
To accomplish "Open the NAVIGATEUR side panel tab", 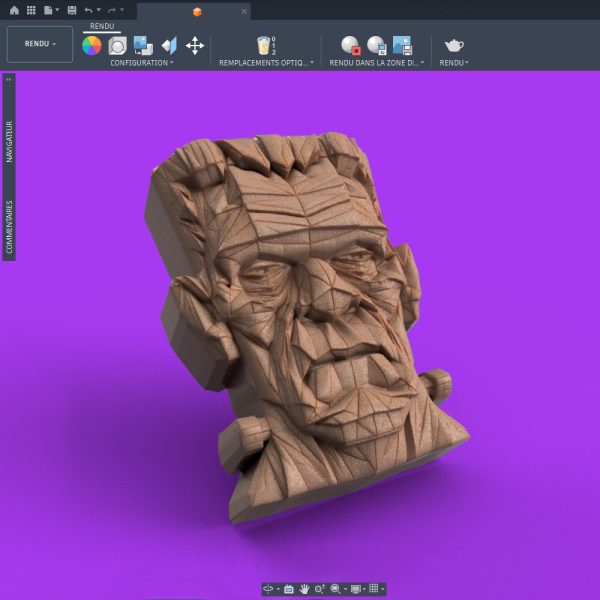I will pos(9,142).
